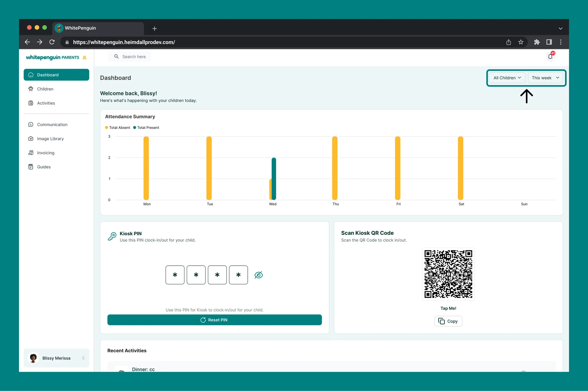This screenshot has height=391, width=588.
Task: Go back with the browser back arrow
Action: pyautogui.click(x=27, y=42)
